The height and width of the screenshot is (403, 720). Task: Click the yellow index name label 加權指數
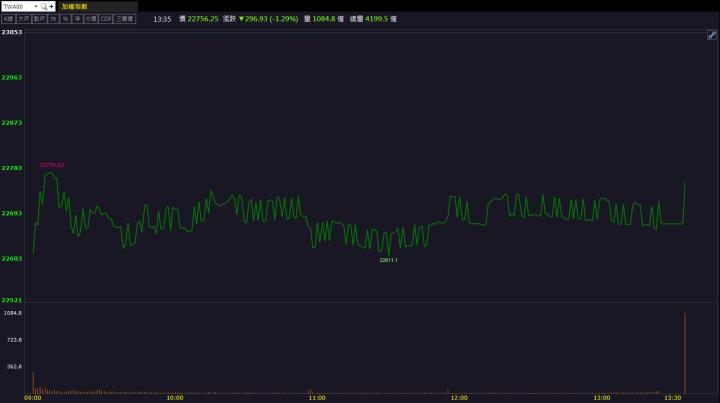coord(74,6)
